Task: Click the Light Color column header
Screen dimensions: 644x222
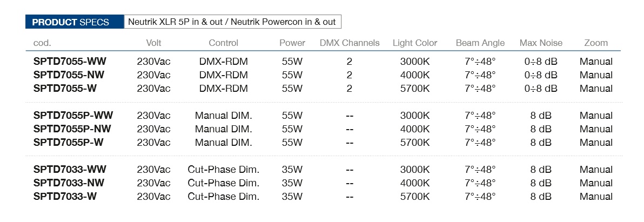Action: tap(415, 43)
